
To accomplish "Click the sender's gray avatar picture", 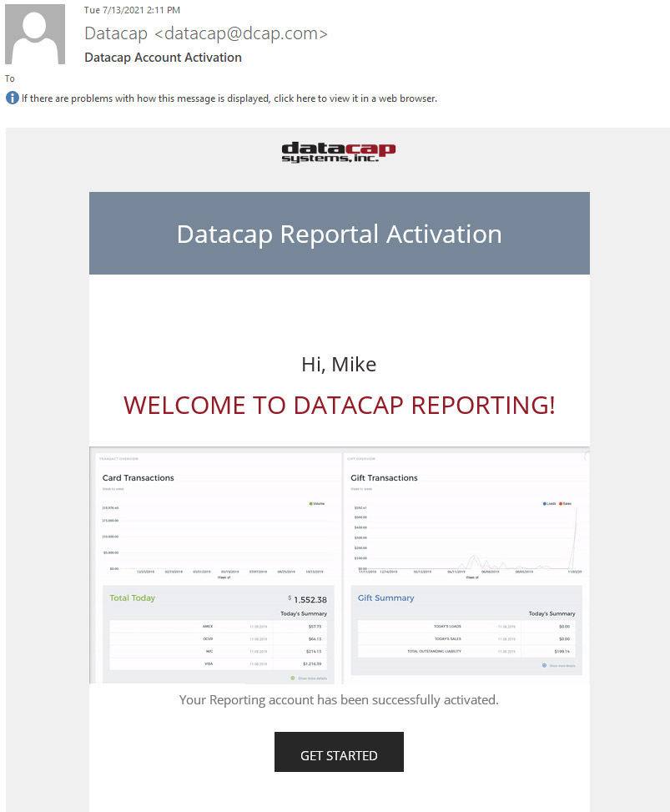I will click(35, 34).
